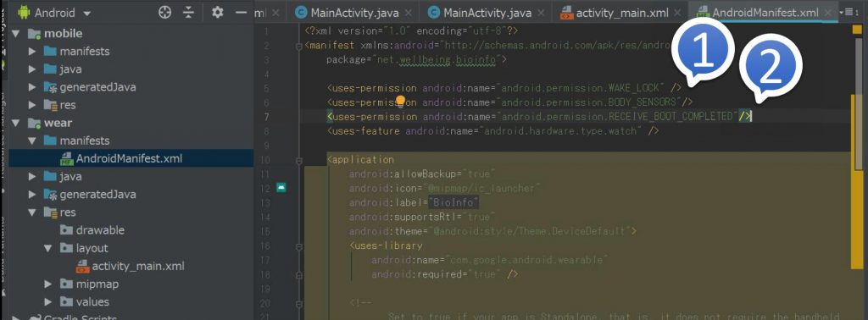Click the values folder icon
Screen dimensions: 868x320
tap(66, 301)
